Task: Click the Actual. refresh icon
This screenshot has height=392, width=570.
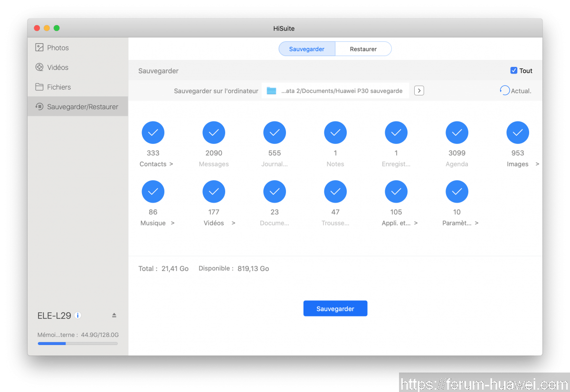Action: coord(504,91)
